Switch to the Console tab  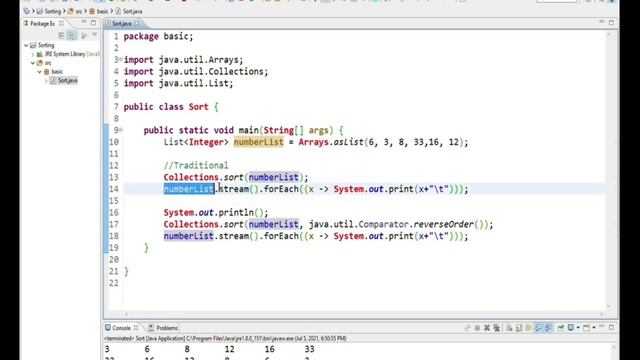click(121, 328)
